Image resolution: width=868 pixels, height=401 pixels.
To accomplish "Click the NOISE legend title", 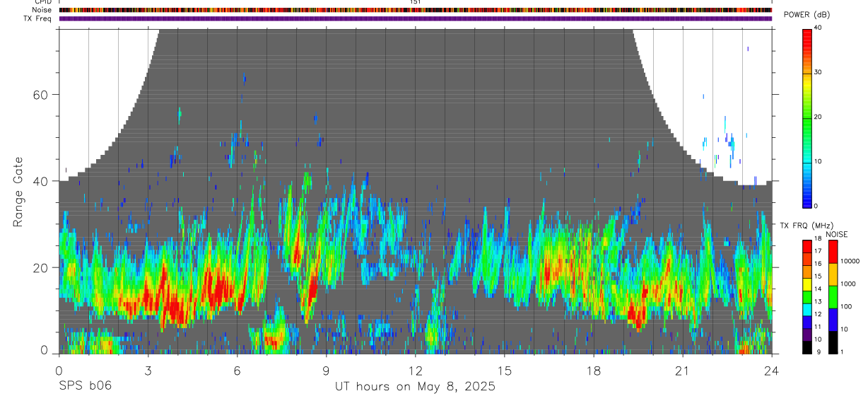I will click(837, 234).
